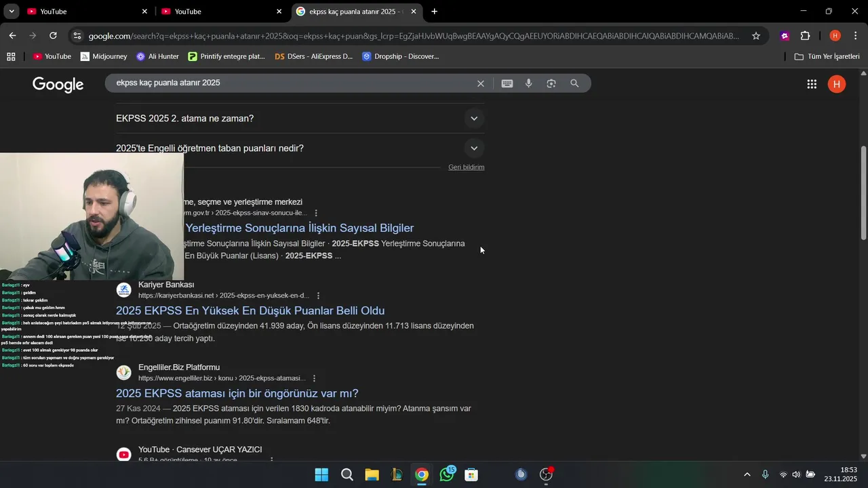Click the Kariyer Bankası site name
868x488 pixels.
[166, 285]
